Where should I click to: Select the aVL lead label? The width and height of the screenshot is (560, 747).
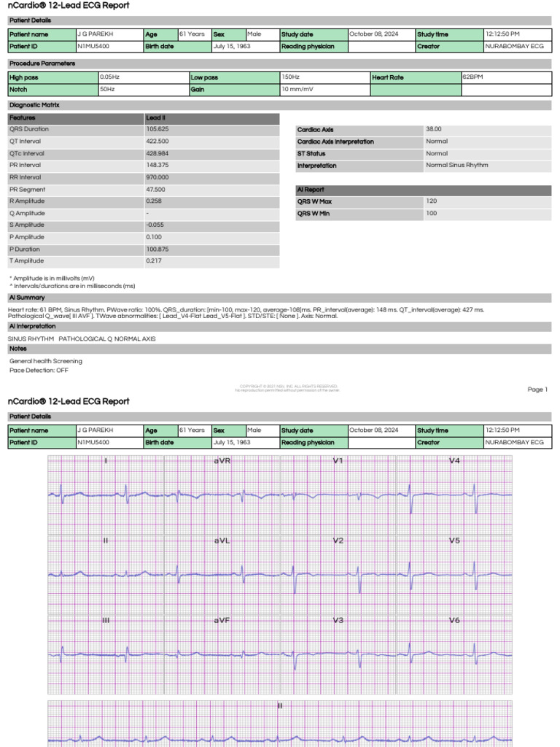pos(222,541)
